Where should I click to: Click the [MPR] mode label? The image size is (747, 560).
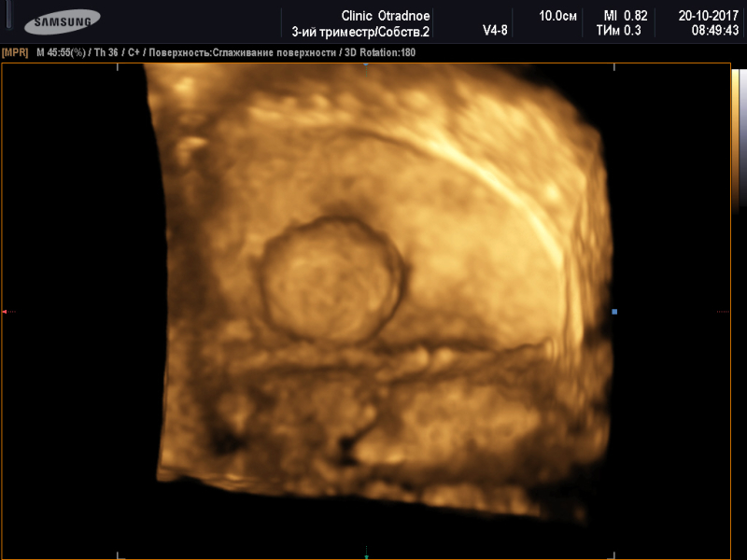15,52
